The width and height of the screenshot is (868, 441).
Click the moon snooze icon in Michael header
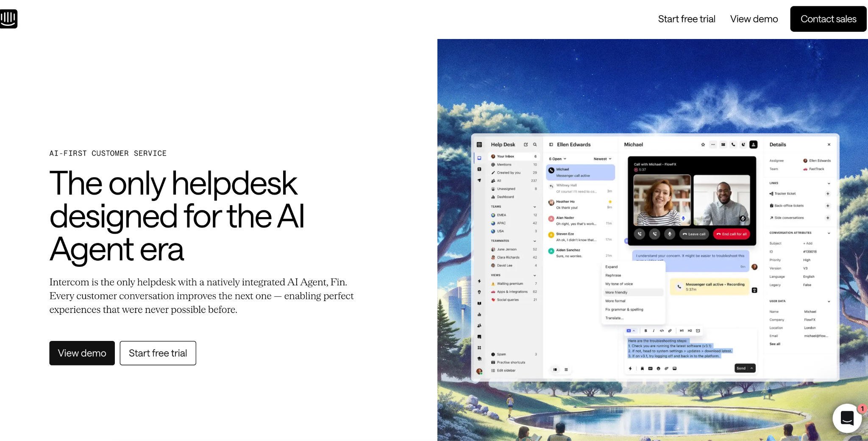click(743, 145)
